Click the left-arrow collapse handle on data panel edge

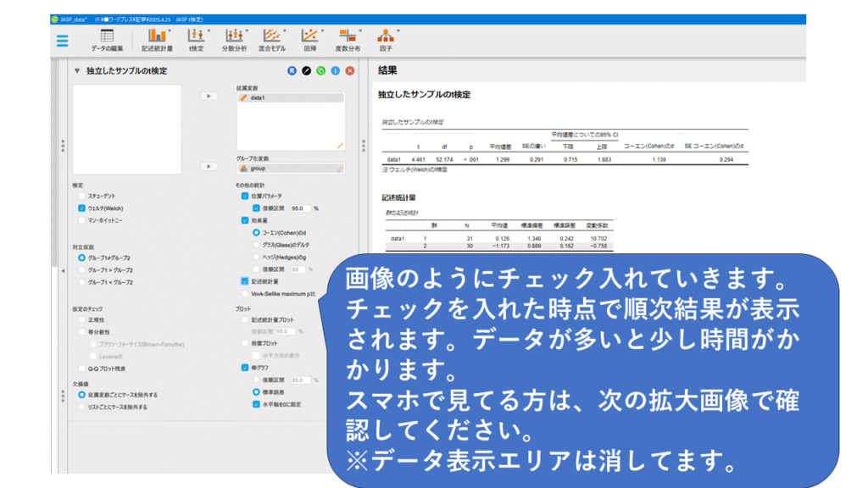tap(63, 270)
